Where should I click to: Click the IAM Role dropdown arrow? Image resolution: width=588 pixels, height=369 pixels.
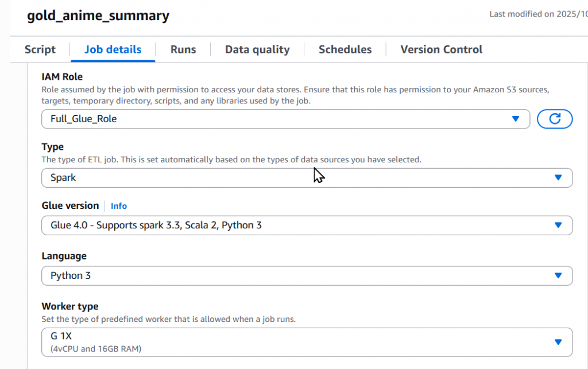pyautogui.click(x=515, y=119)
